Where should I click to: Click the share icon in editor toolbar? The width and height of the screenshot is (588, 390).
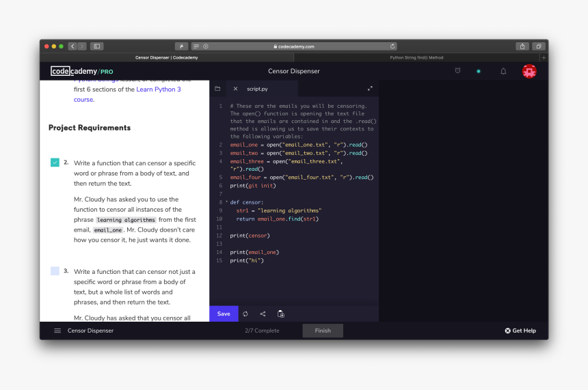point(263,314)
